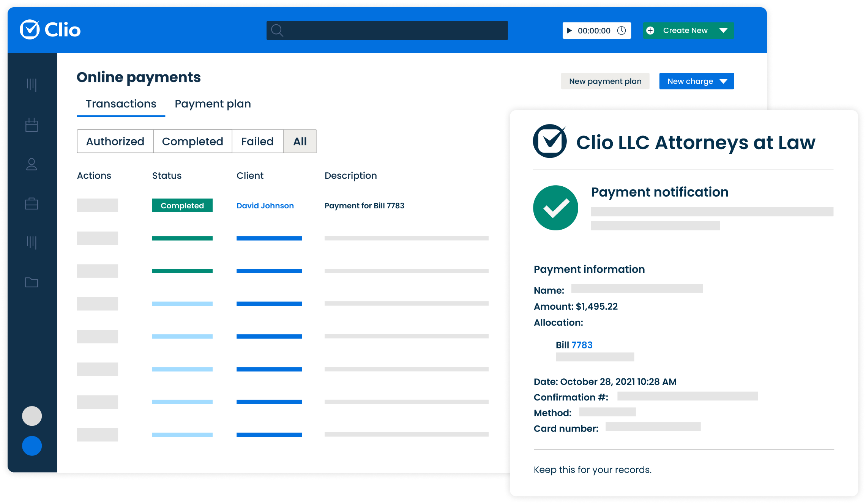The image size is (866, 504).
Task: Expand the Create New dropdown arrow
Action: (723, 30)
